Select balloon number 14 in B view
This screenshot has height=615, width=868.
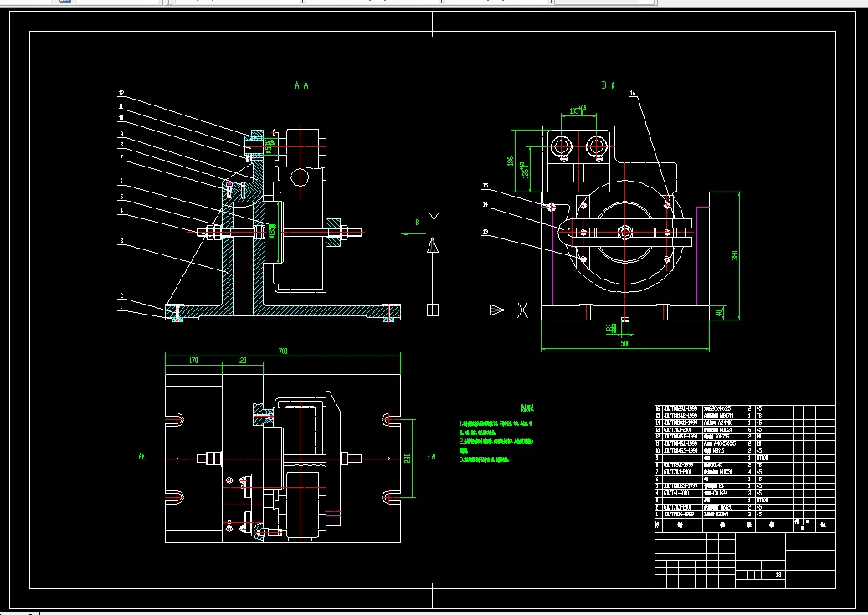pyautogui.click(x=485, y=204)
